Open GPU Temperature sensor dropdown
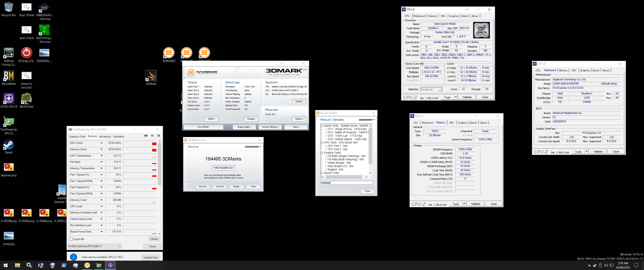Image resolution: width=644 pixels, height=270 pixels. pos(101,156)
